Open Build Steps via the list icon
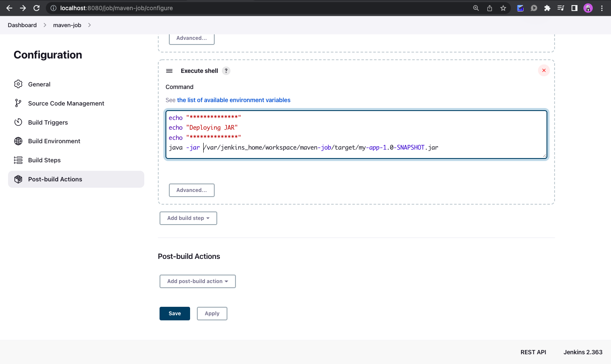The image size is (611, 364). 18,160
